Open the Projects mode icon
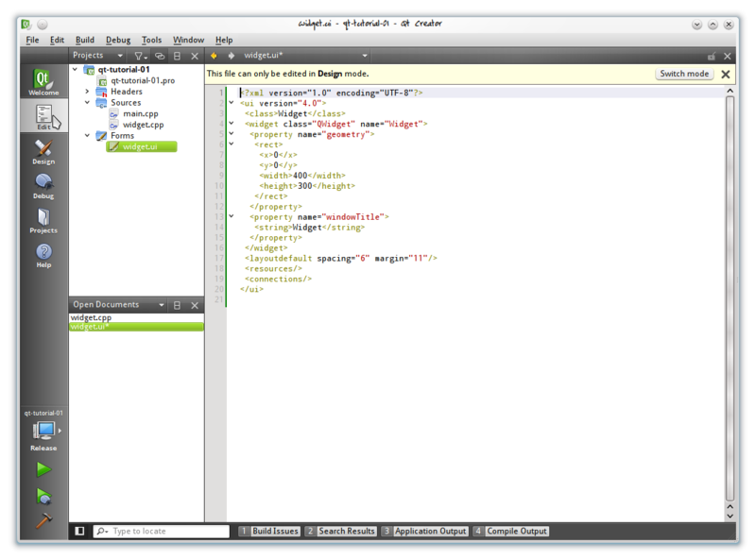The image size is (756, 560). (x=43, y=220)
